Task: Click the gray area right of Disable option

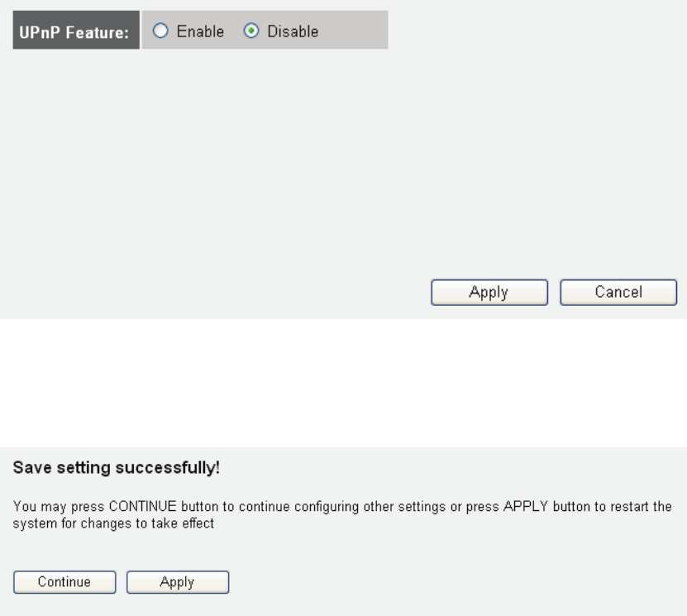Action: tap(353, 30)
